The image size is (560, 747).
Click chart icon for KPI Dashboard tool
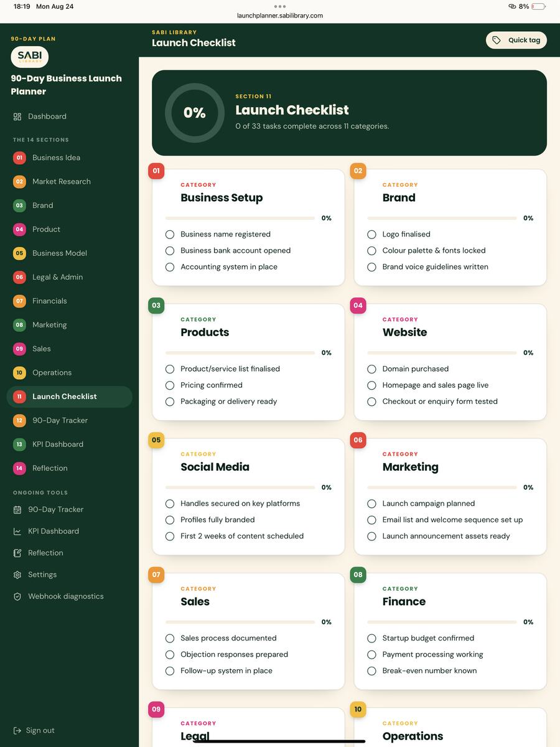pyautogui.click(x=17, y=531)
